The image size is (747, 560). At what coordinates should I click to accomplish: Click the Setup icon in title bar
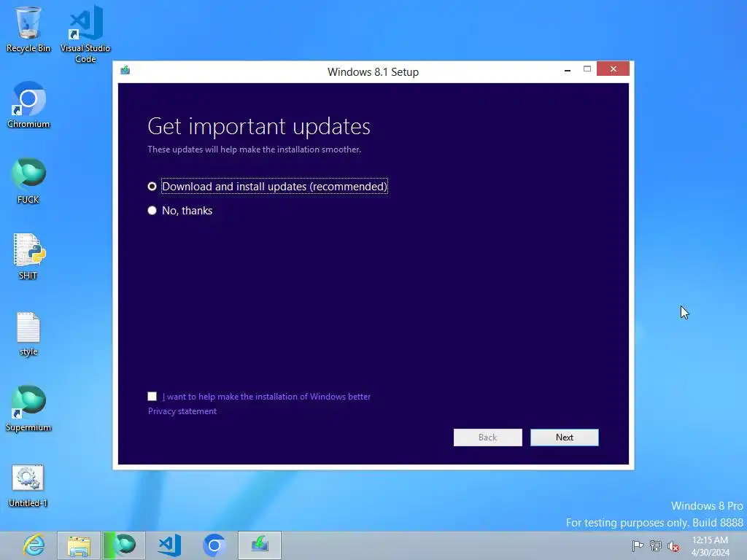click(x=125, y=71)
